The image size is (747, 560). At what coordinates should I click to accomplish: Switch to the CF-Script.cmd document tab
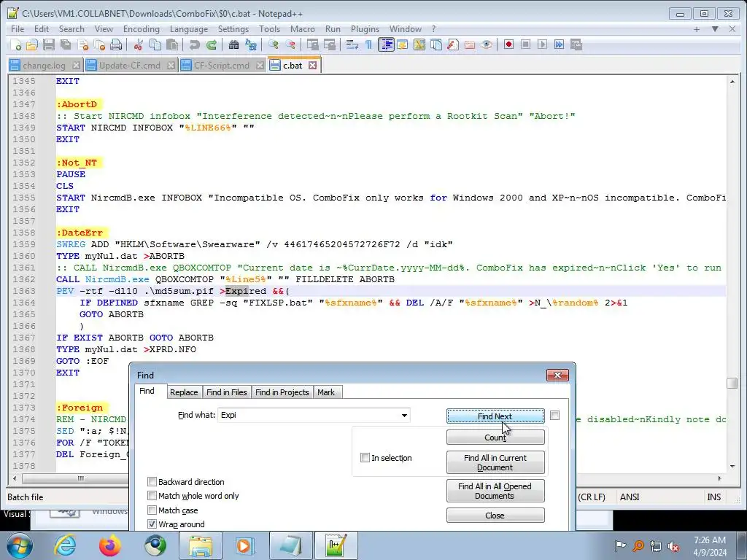coord(222,65)
